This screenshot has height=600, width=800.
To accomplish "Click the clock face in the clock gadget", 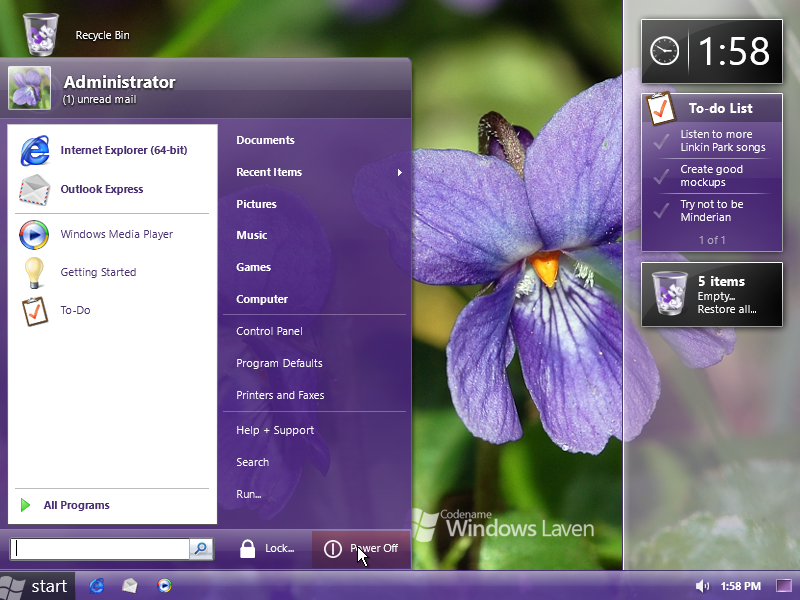I will pos(663,50).
